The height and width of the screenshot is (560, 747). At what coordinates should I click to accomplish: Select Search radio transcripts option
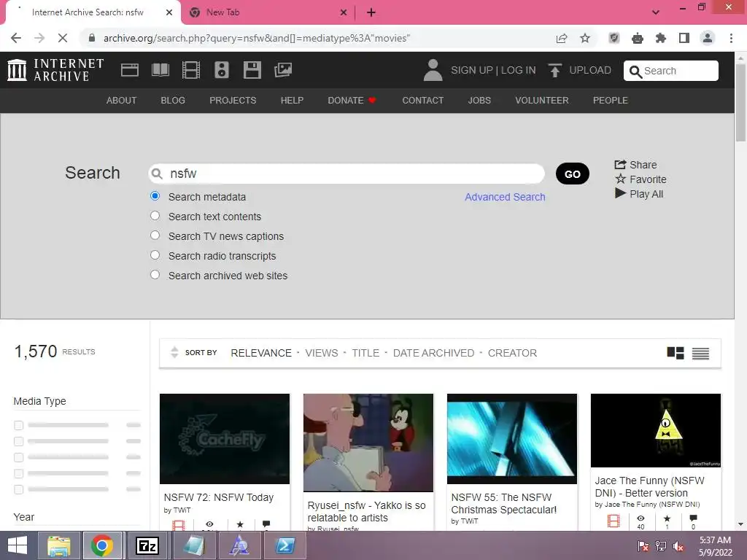[x=155, y=255]
